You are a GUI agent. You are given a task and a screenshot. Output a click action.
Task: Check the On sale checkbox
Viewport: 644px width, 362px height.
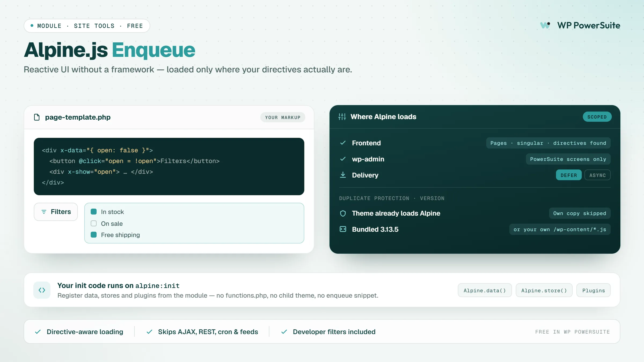click(x=94, y=223)
